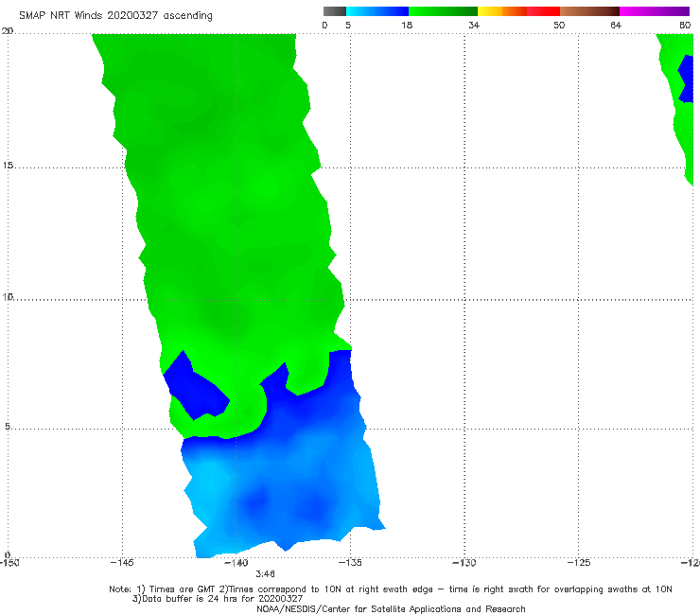Click the title 'SMAP NRT Winds 20200327 ascending'
The width and height of the screenshot is (700, 615).
tap(115, 15)
